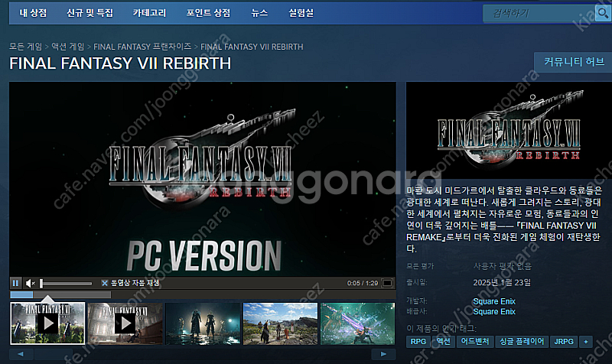Expand more tags with plus button
The width and height of the screenshot is (612, 364).
tap(586, 341)
